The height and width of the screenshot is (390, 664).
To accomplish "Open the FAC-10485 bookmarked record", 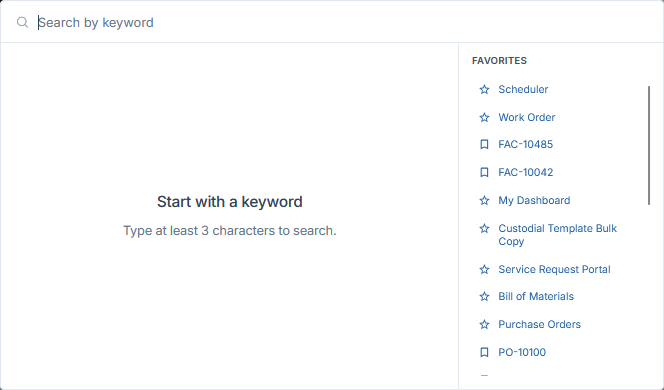I will (526, 144).
